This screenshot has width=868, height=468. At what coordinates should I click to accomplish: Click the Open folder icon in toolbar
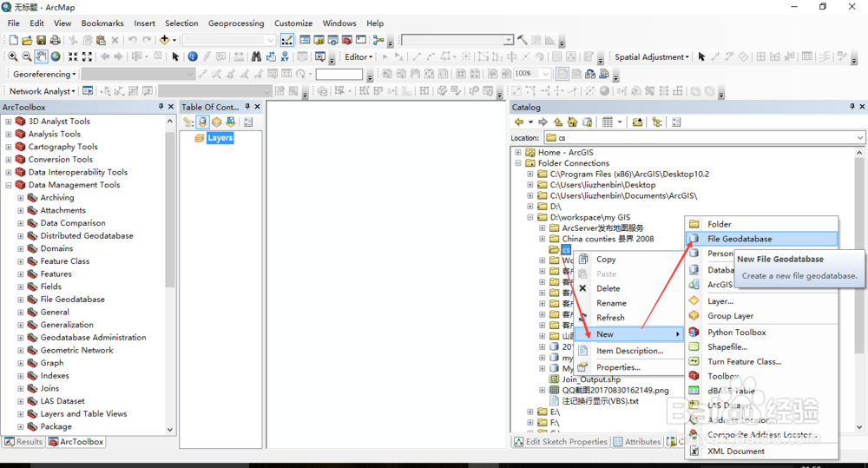(x=27, y=40)
